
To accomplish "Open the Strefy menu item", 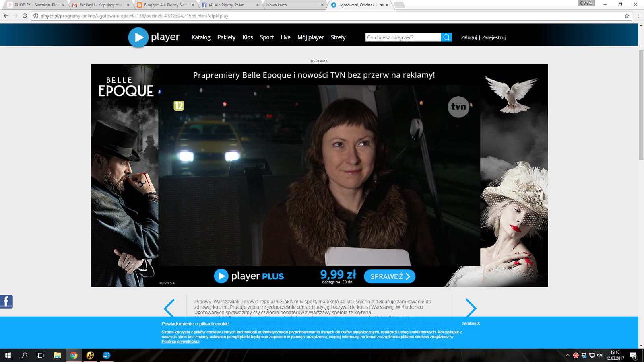I will pos(338,37).
